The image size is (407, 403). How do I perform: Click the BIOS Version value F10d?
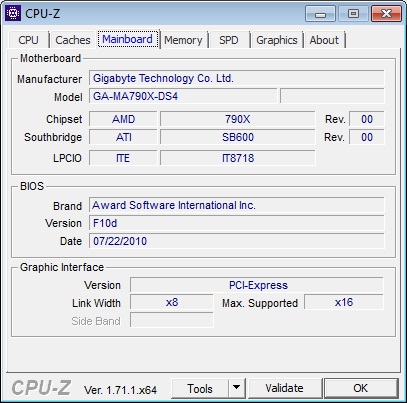tap(237, 223)
